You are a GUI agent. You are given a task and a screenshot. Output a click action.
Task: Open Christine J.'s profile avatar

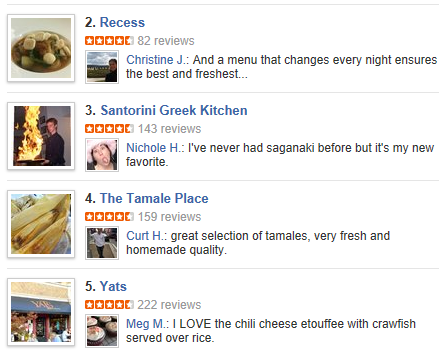click(102, 67)
